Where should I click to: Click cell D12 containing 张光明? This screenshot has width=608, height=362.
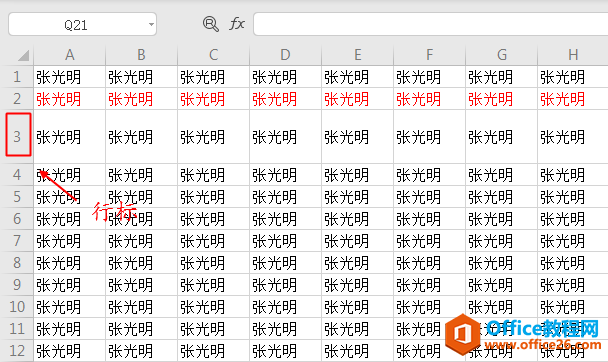(286, 351)
